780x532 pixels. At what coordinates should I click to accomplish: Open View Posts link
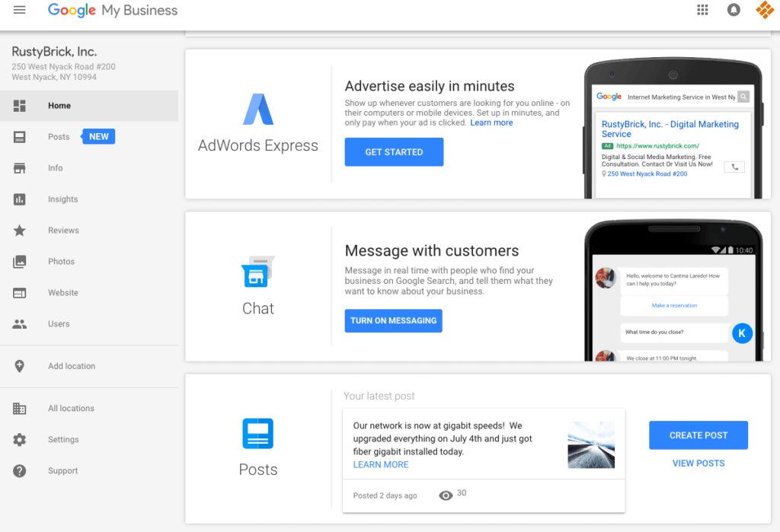[x=698, y=463]
